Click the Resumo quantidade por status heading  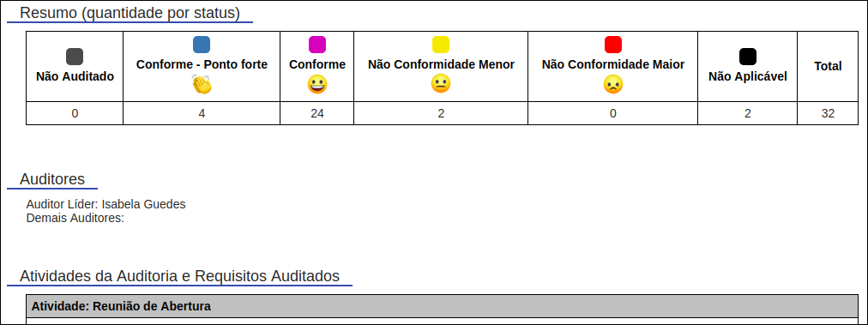[130, 13]
